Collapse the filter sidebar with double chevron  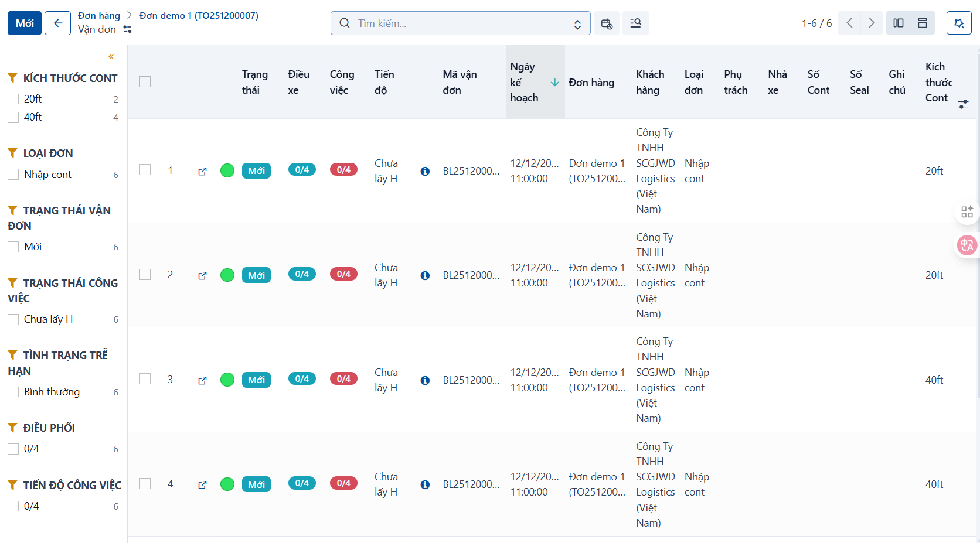(x=111, y=57)
